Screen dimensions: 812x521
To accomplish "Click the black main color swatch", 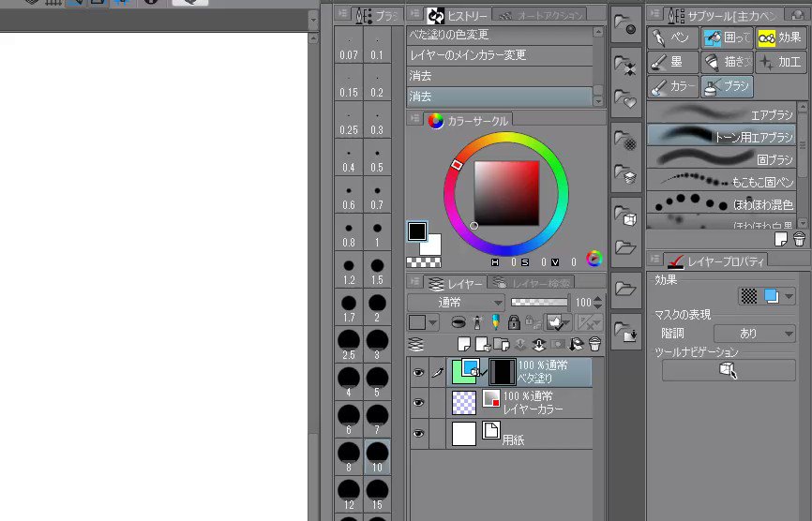I will [x=417, y=231].
